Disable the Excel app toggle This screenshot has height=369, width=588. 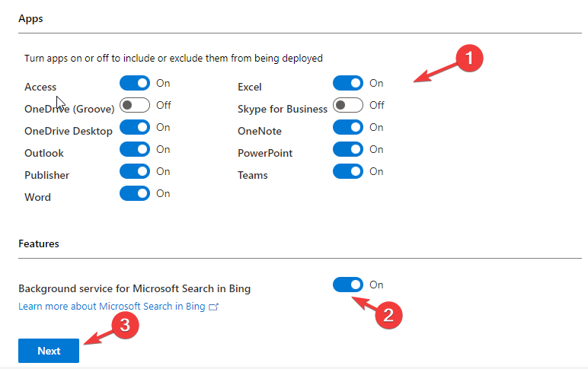(348, 83)
